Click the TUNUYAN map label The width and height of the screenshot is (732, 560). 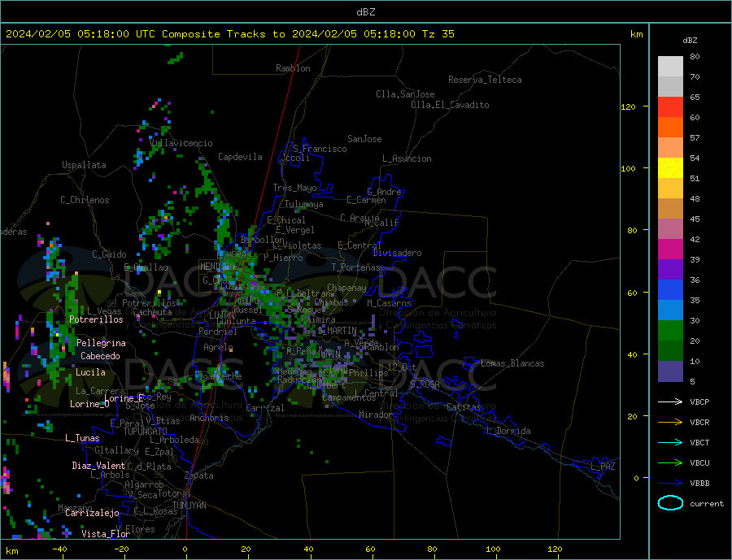[x=189, y=506]
